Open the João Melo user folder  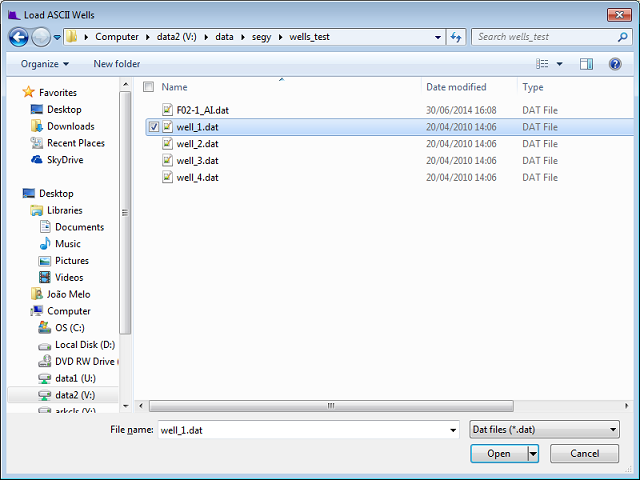coord(69,294)
